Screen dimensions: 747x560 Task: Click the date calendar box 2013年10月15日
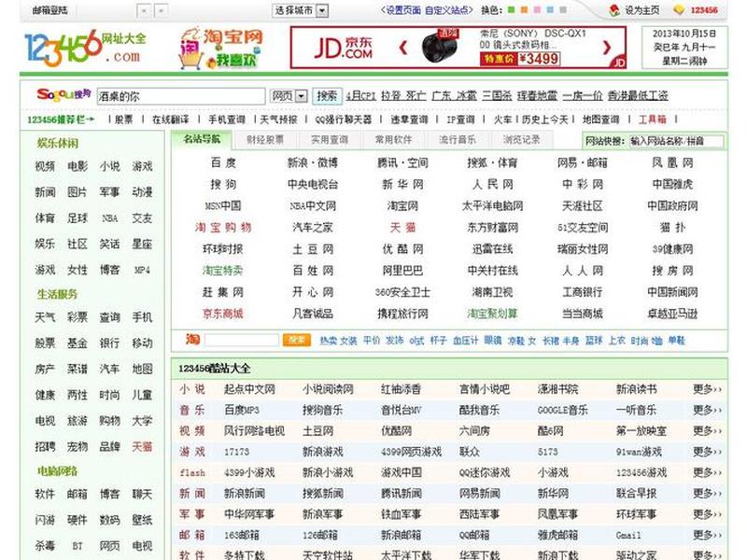684,48
